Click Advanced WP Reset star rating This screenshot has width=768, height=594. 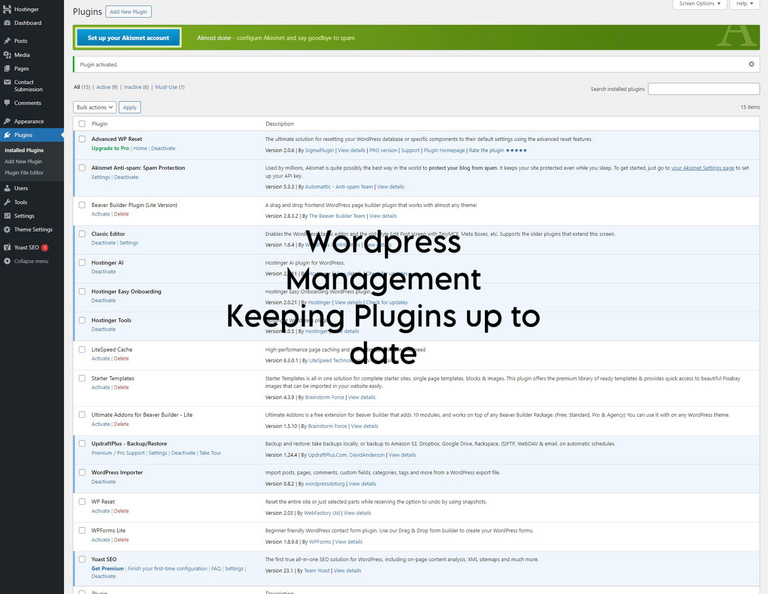point(516,150)
